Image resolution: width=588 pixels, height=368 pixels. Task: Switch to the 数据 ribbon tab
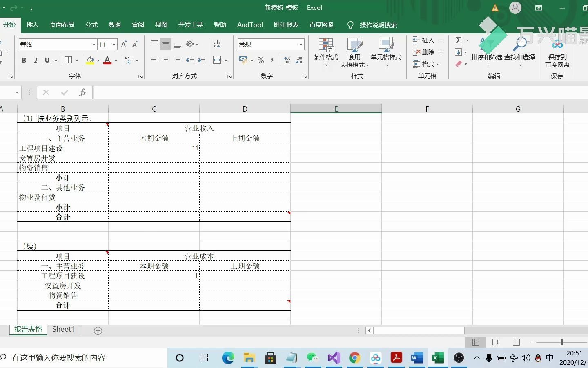[115, 25]
